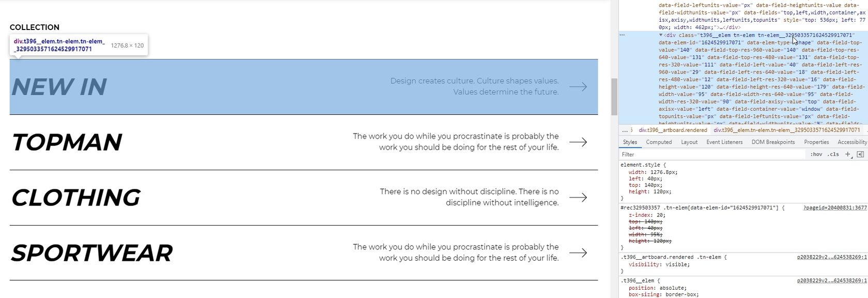The image size is (868, 298).
Task: Click the arrow icon in SPORTWEAR row
Action: pos(578,253)
